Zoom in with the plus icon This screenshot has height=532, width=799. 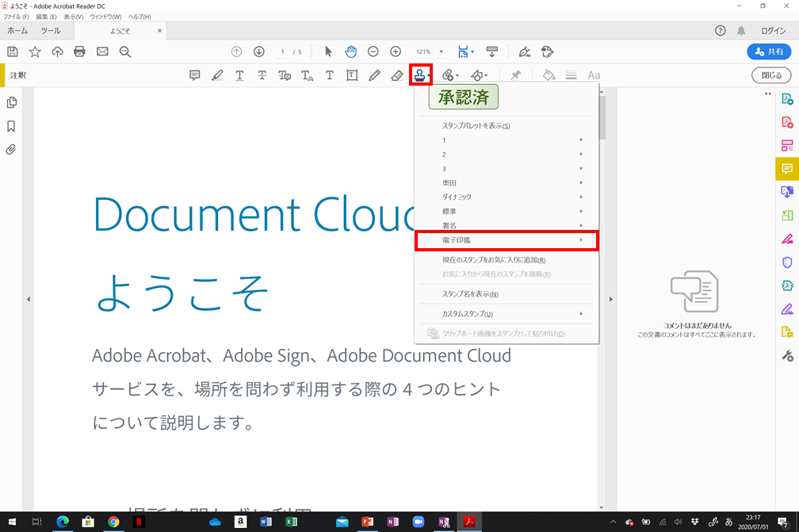396,52
